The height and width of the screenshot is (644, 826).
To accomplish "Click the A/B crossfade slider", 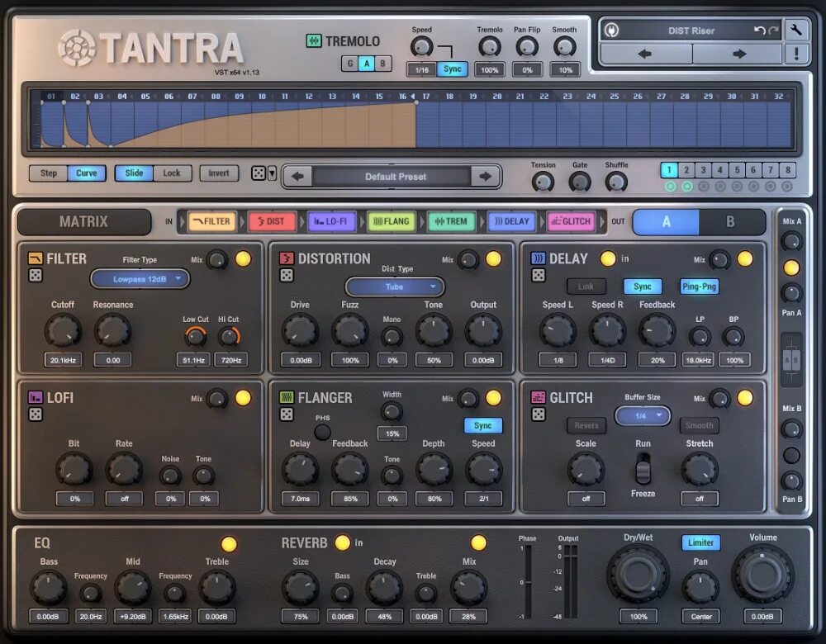I will click(x=791, y=360).
